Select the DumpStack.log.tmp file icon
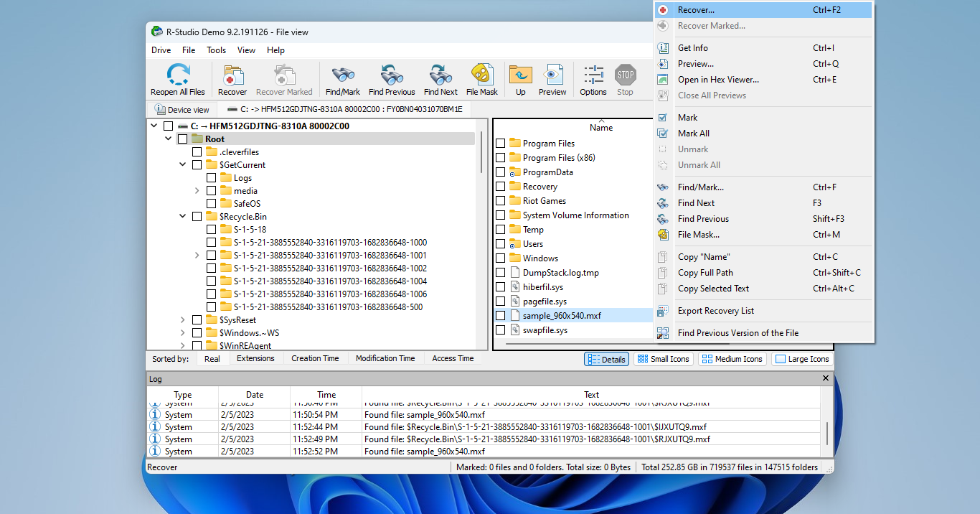980x514 pixels. point(514,273)
